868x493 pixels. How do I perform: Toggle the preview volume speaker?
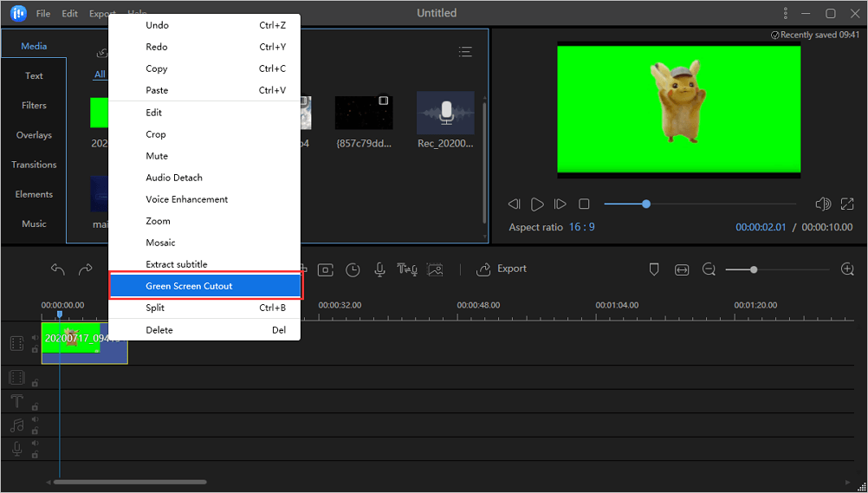[823, 204]
